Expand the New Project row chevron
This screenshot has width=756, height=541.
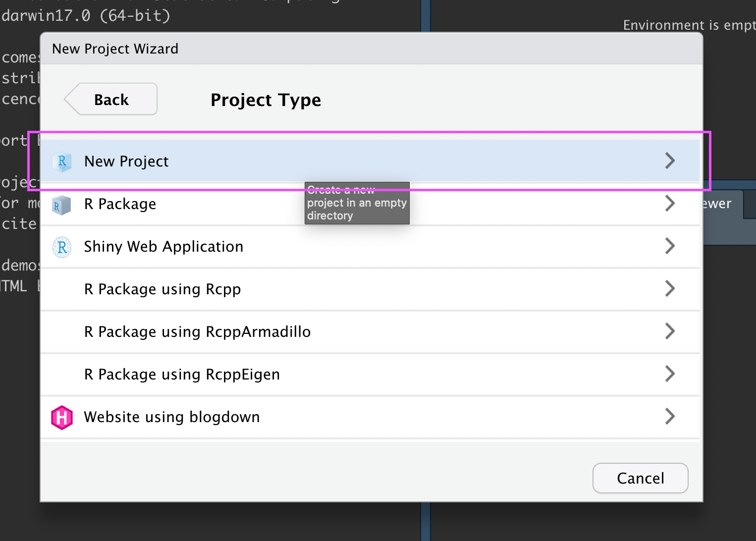(670, 161)
